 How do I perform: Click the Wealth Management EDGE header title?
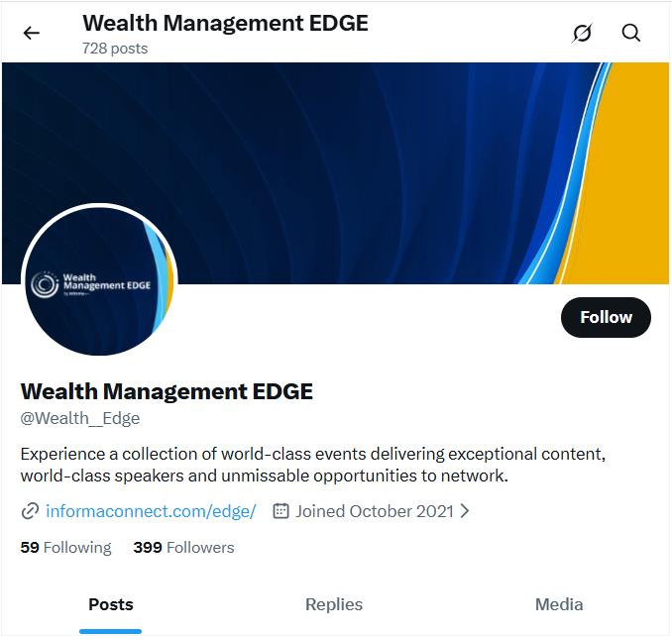pos(225,23)
